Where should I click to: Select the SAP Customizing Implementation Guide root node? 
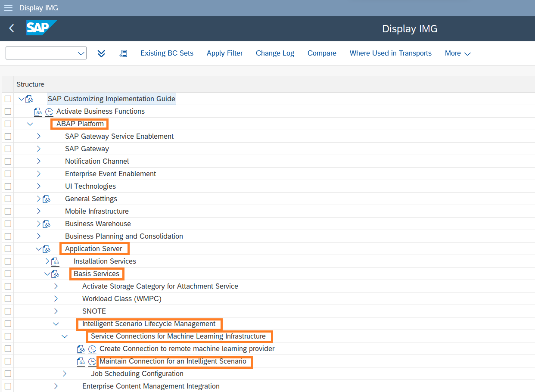click(x=112, y=99)
